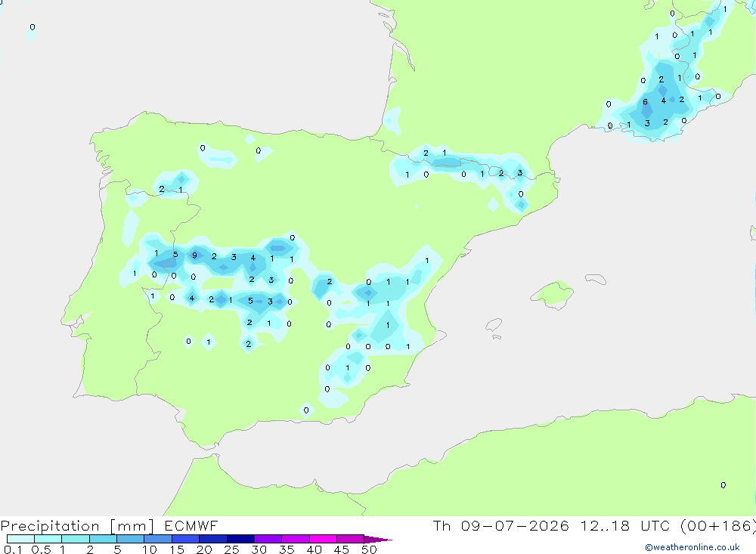The width and height of the screenshot is (756, 554).
Task: Click the "Th" weekday abbreviation
Action: pyautogui.click(x=442, y=525)
